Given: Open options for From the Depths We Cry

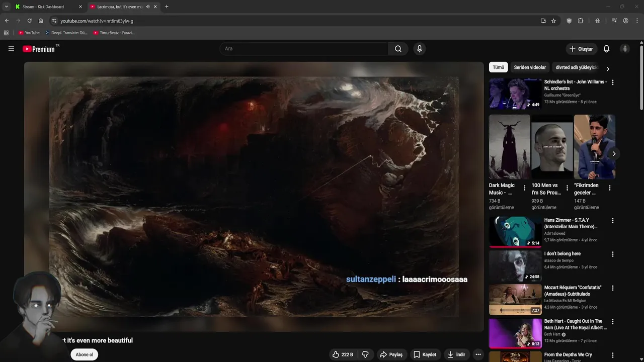Looking at the screenshot, I should (x=612, y=355).
